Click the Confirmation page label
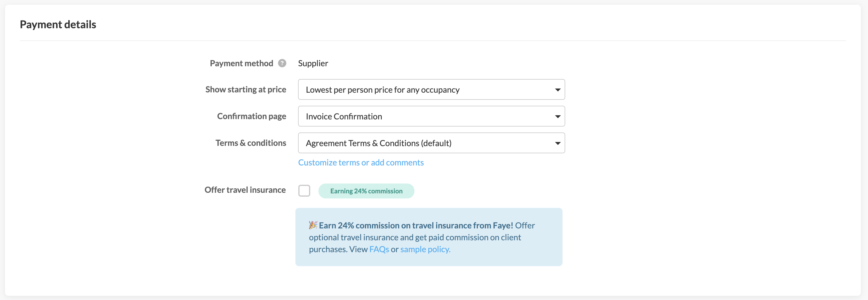The height and width of the screenshot is (300, 868). (x=251, y=116)
